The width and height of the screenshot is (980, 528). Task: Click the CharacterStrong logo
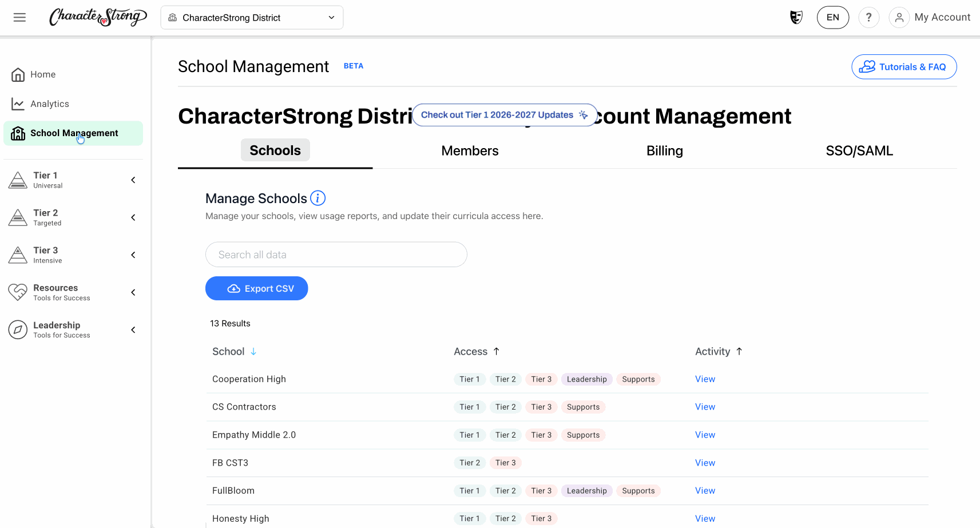(x=98, y=17)
